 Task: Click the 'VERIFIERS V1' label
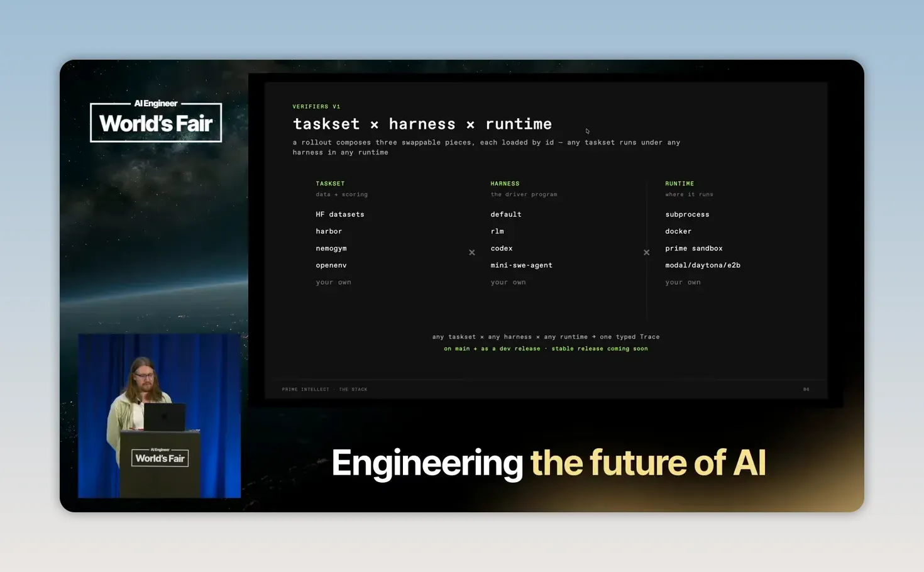click(316, 107)
